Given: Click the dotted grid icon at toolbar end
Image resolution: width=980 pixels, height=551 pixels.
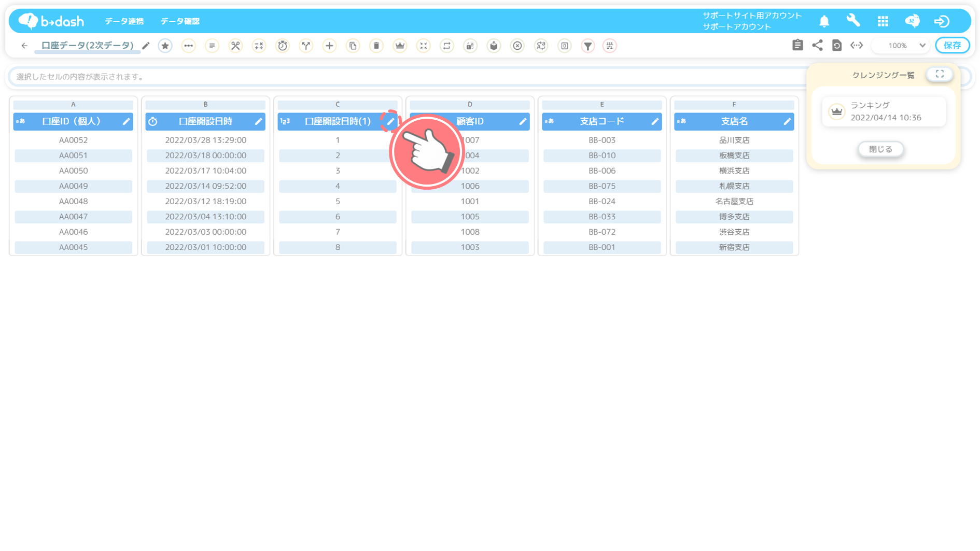Looking at the screenshot, I should tap(610, 46).
